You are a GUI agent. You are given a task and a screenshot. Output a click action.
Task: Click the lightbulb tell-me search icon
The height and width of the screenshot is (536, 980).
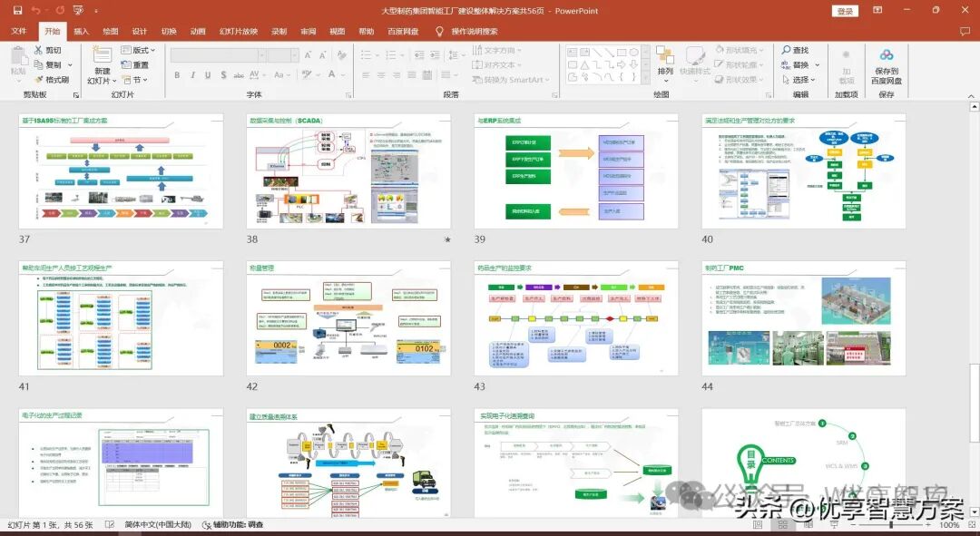click(439, 31)
